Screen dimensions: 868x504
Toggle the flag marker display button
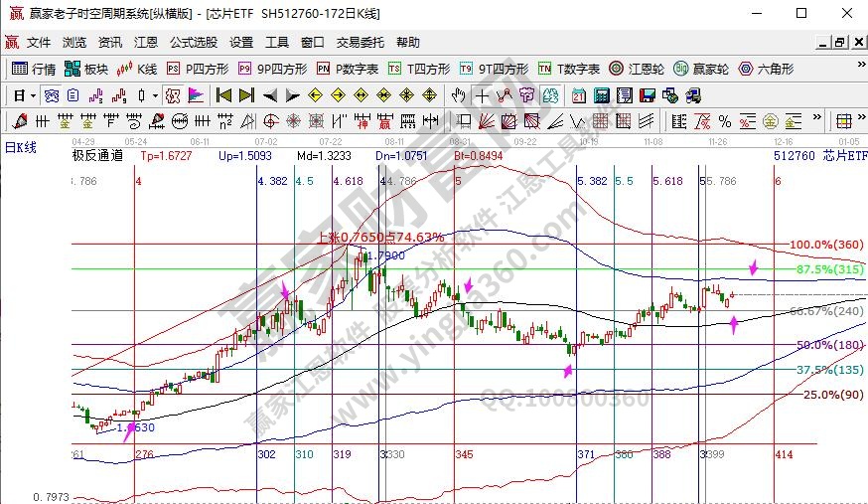pos(195,95)
